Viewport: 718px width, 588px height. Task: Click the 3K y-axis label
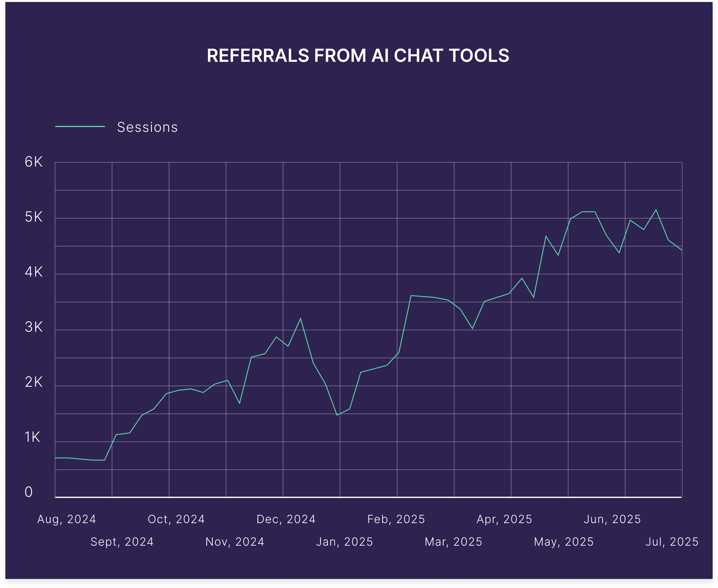(34, 327)
